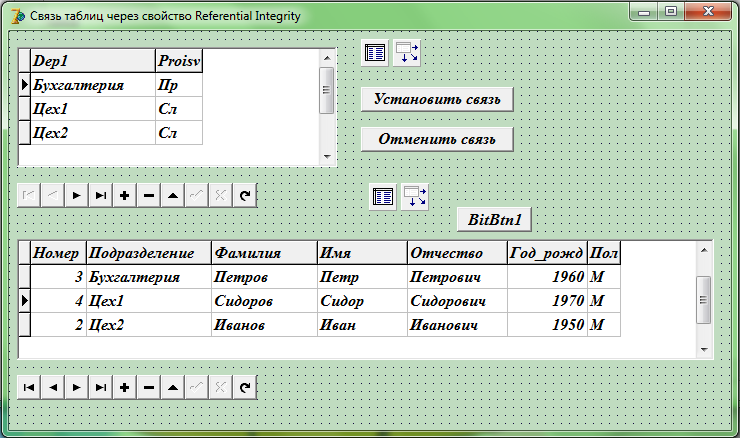Screen dimensions: 740x438
Task: Click disabled Post checkmark in upper navigator
Action: click(x=196, y=195)
